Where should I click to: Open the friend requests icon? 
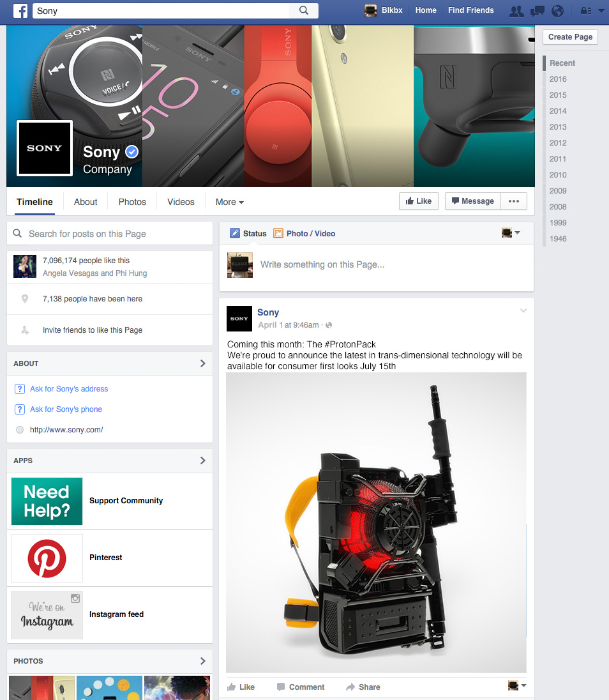pos(516,11)
